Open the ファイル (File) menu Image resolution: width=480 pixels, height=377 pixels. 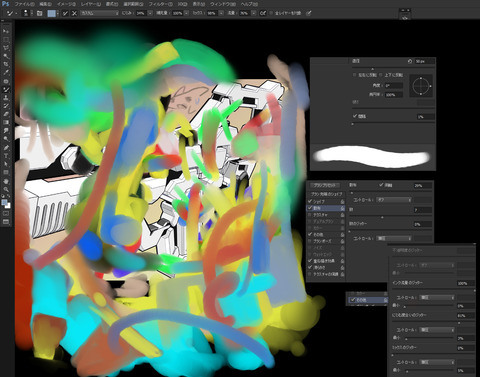click(x=24, y=4)
